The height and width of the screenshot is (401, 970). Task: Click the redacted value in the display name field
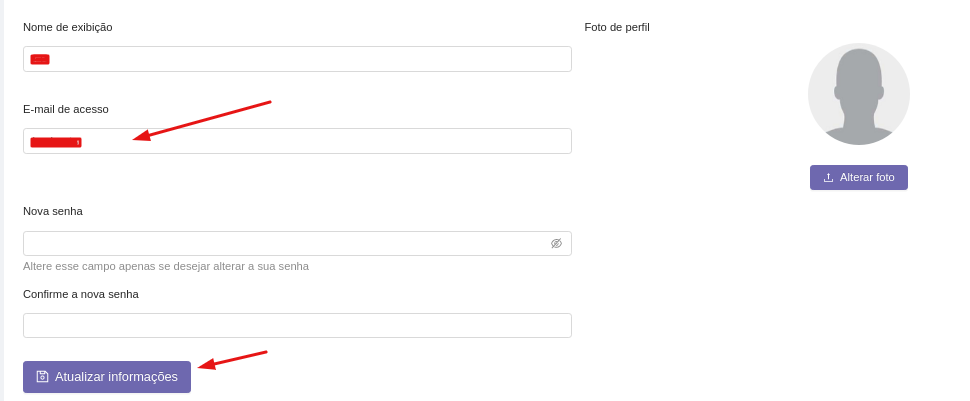(40, 59)
